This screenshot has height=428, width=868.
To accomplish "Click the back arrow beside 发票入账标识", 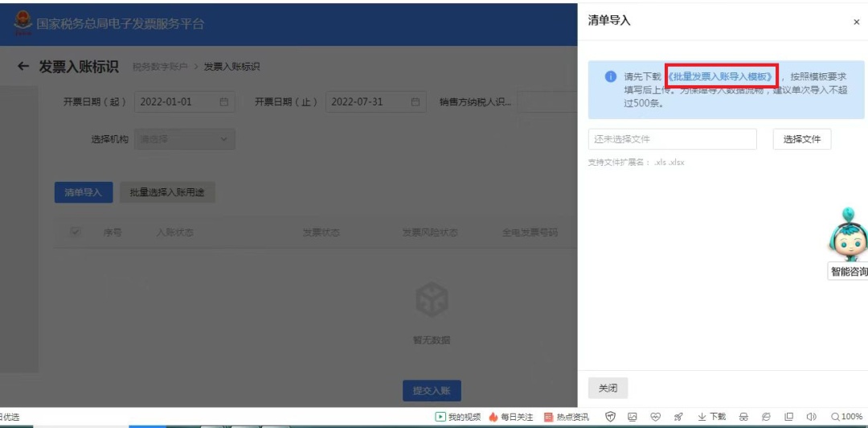I will (23, 67).
